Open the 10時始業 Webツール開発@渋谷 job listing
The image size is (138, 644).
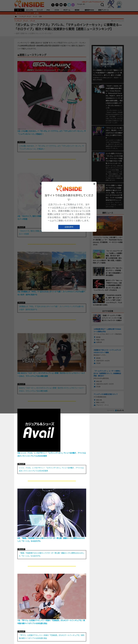[107, 336]
